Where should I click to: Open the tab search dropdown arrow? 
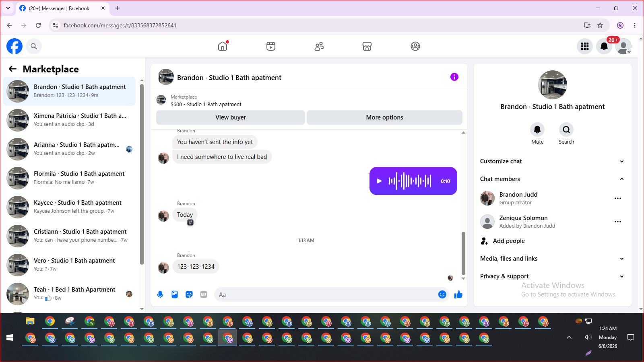point(8,8)
